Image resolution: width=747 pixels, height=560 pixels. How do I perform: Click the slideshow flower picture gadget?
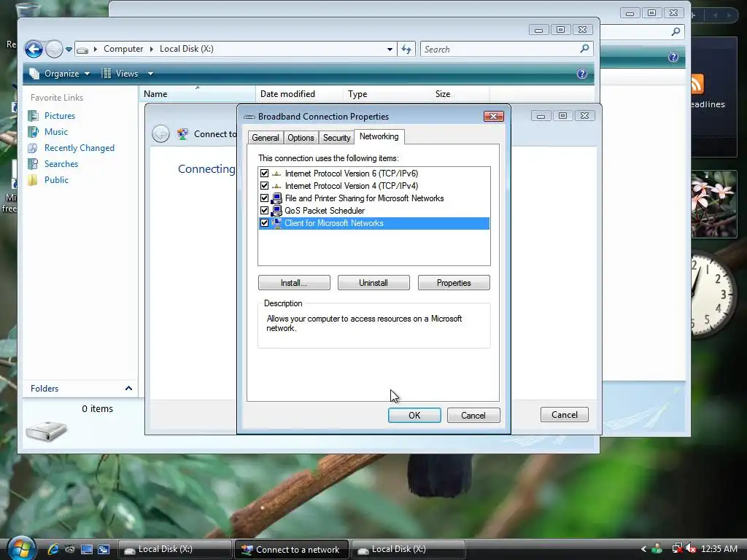[x=713, y=204]
